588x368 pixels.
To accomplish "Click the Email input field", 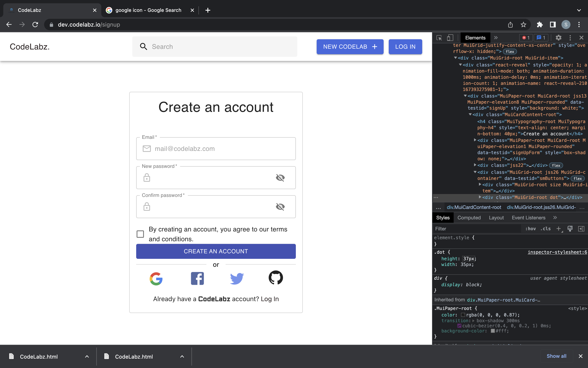I will coord(216,149).
